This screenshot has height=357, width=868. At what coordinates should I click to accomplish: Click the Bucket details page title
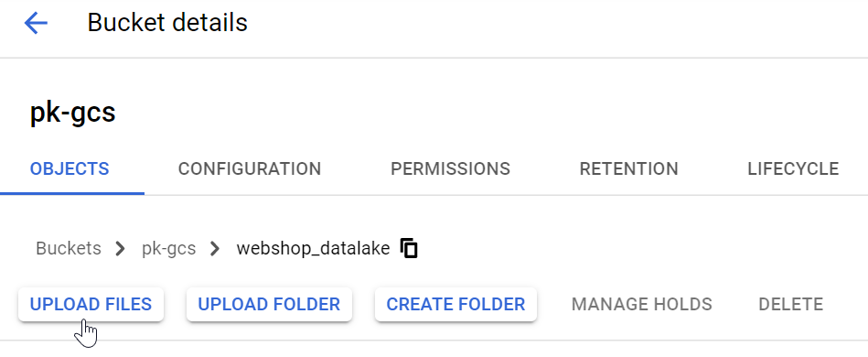(x=167, y=23)
